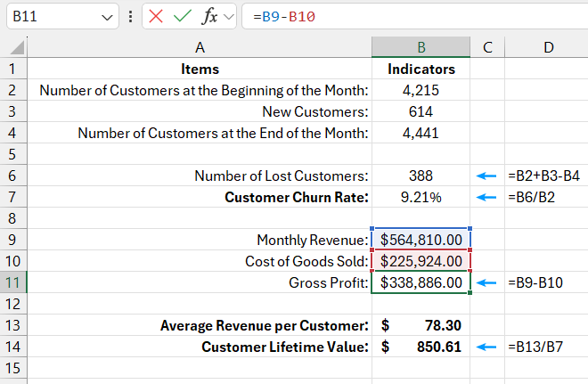The image size is (588, 384).
Task: Select the cell with value 4,215
Action: 421,90
